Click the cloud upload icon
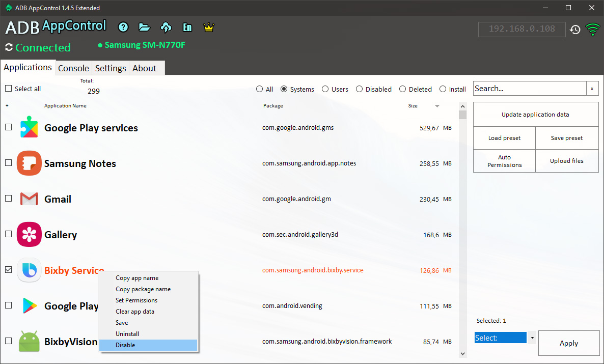Viewport: 604px width, 364px height. pyautogui.click(x=166, y=27)
